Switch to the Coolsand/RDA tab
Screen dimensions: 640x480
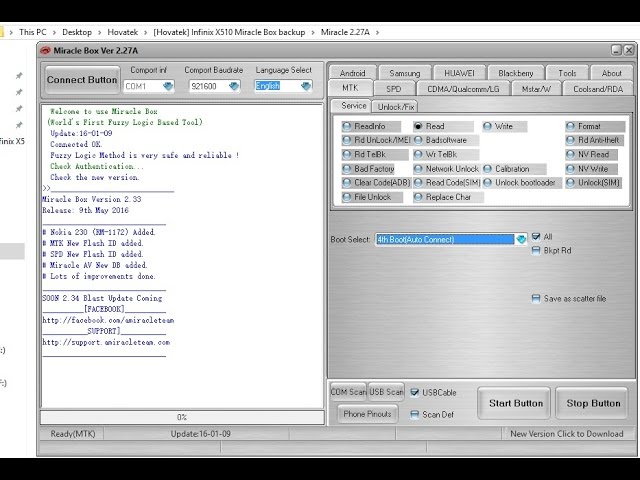click(x=598, y=89)
